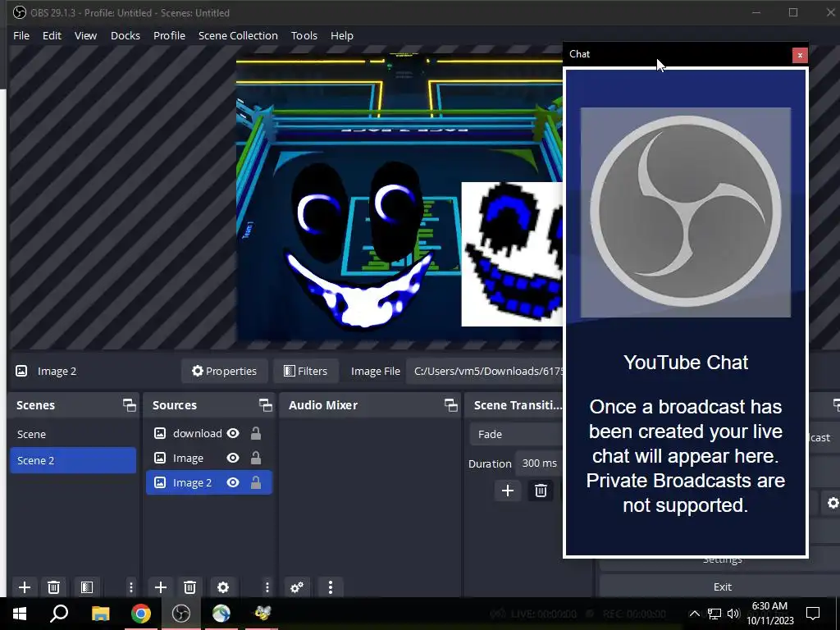
Task: Hide the Image source
Action: (x=232, y=458)
